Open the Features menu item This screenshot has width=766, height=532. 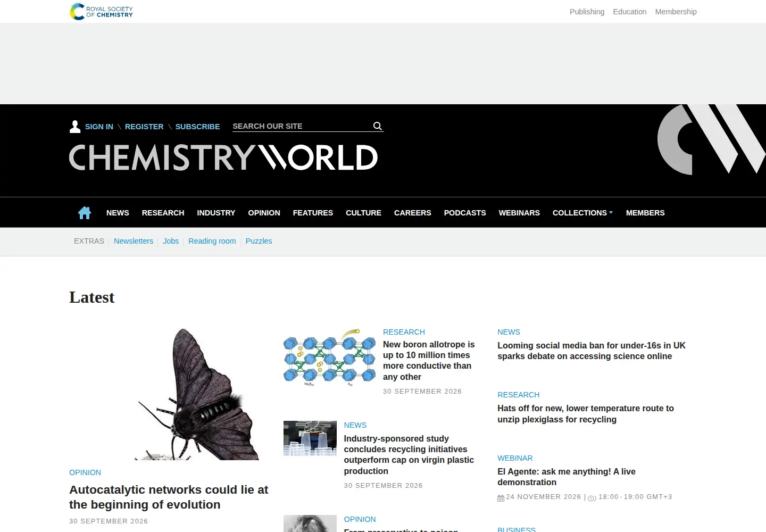tap(313, 213)
